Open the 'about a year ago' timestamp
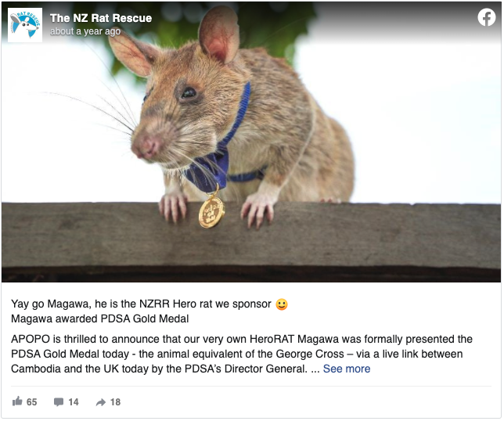Screen dimensions: 504x421 pyautogui.click(x=85, y=31)
